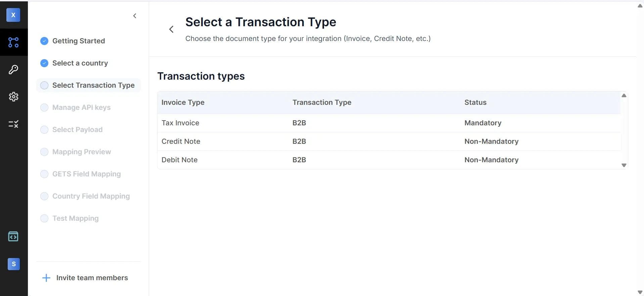
Task: Click the X app logo in sidebar
Action: (x=13, y=15)
